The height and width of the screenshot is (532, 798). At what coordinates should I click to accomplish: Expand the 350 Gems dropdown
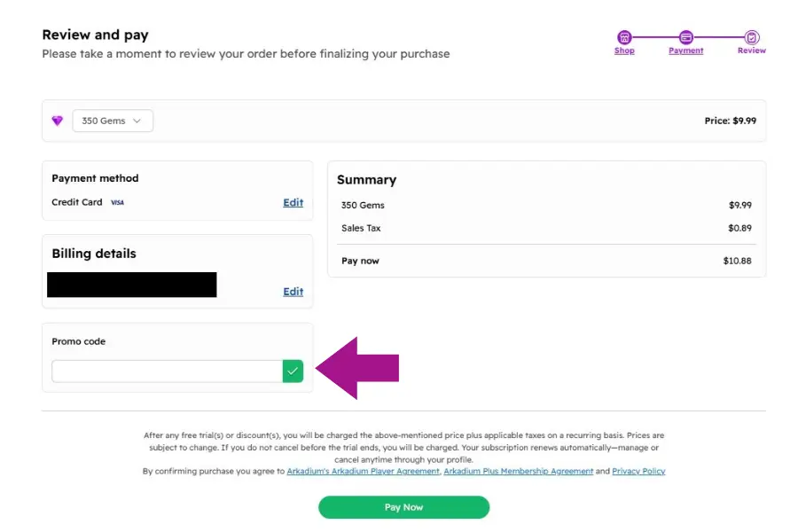(112, 120)
